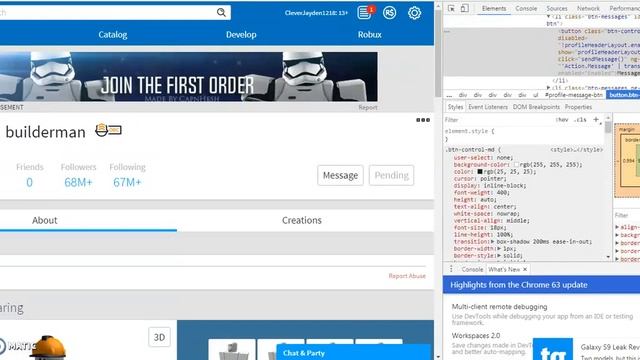Focus the computed styles Filter input
The image size is (640, 360).
point(627,215)
